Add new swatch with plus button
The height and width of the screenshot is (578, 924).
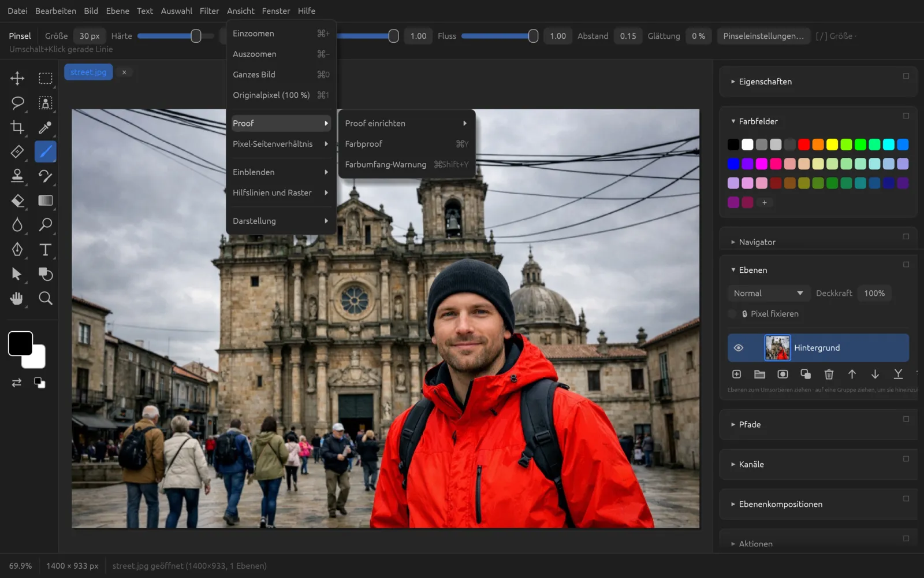click(x=764, y=202)
